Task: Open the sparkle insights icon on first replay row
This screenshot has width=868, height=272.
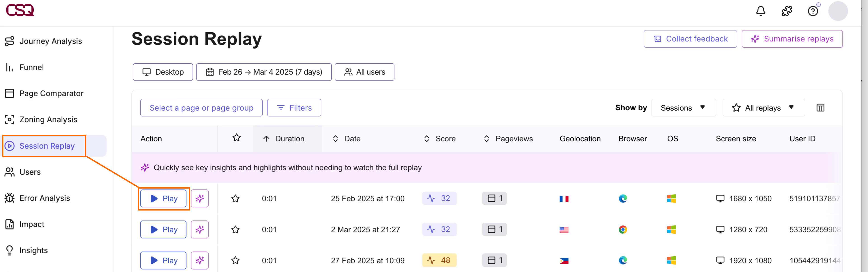Action: point(199,198)
